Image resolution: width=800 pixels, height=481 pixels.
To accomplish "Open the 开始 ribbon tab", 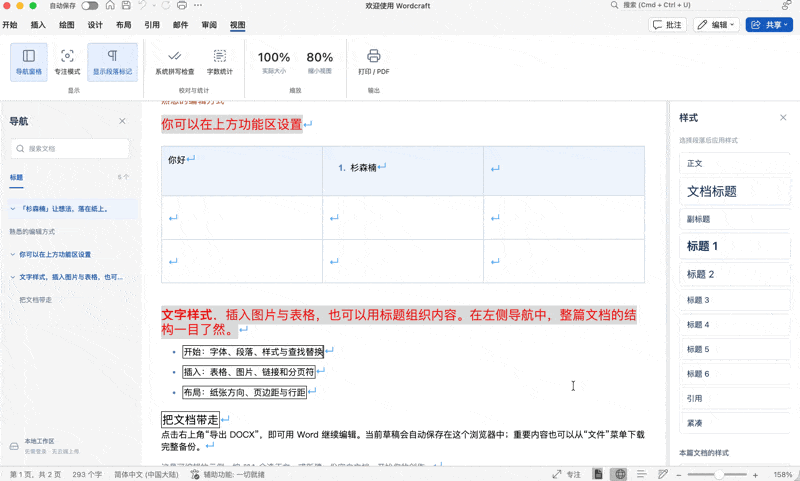I will tap(10, 24).
